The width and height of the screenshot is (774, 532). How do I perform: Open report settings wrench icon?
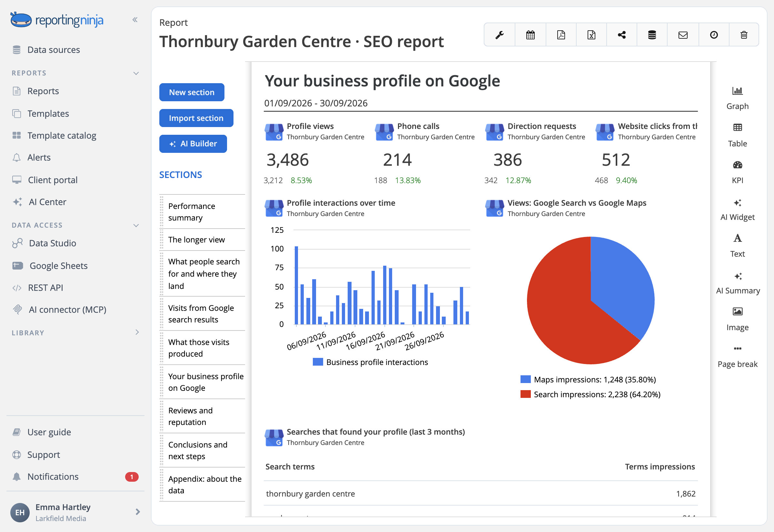tap(499, 35)
